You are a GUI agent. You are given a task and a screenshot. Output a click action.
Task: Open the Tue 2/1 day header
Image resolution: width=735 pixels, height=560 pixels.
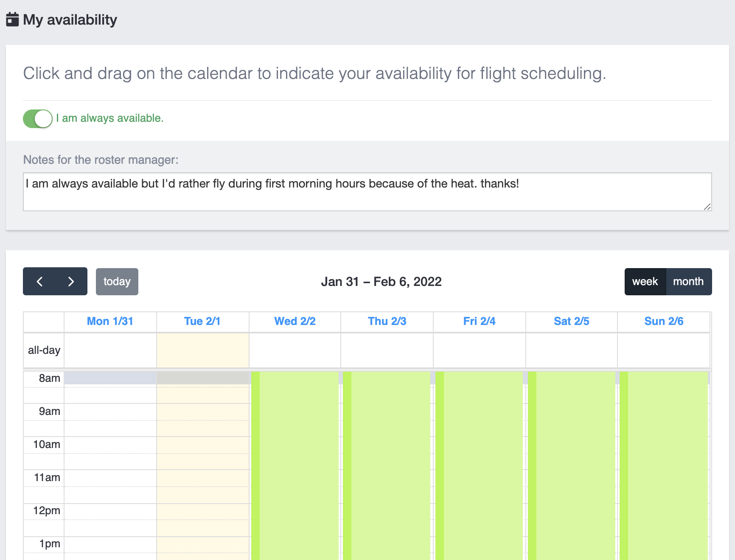202,322
